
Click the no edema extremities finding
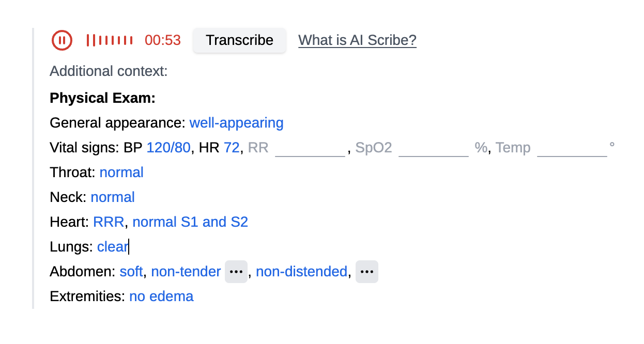[161, 296]
